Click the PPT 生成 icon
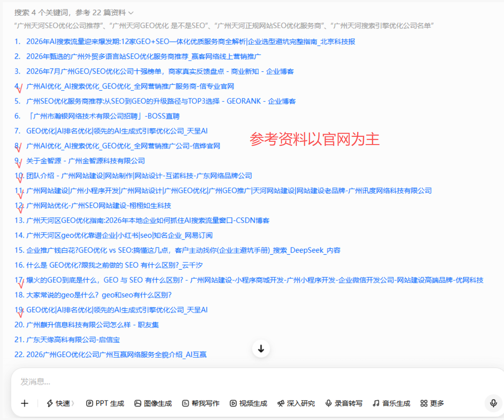The width and height of the screenshot is (504, 420). [90, 403]
